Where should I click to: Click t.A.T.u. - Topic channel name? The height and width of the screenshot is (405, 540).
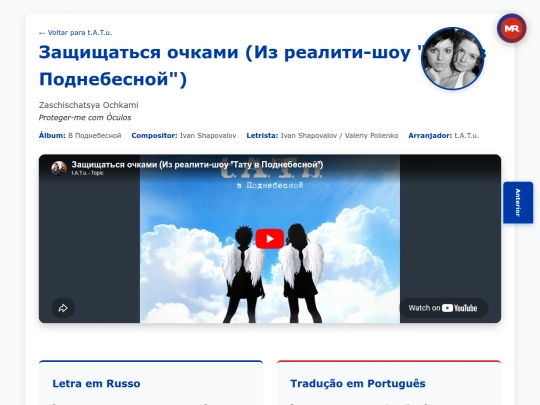(87, 173)
